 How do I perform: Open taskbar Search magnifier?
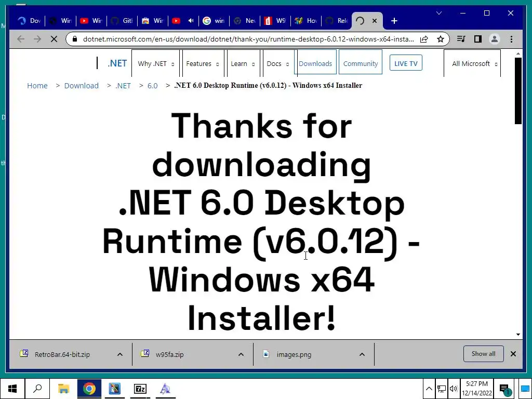click(37, 389)
